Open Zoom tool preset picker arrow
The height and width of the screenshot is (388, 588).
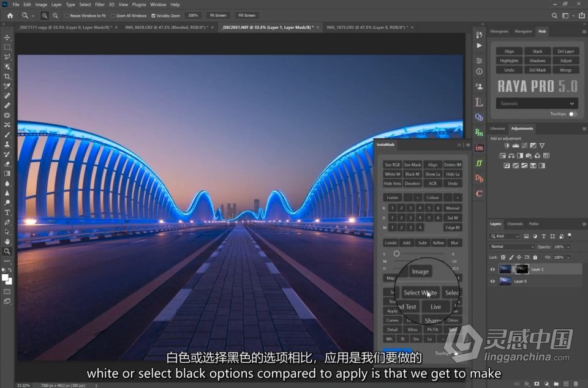[x=32, y=16]
